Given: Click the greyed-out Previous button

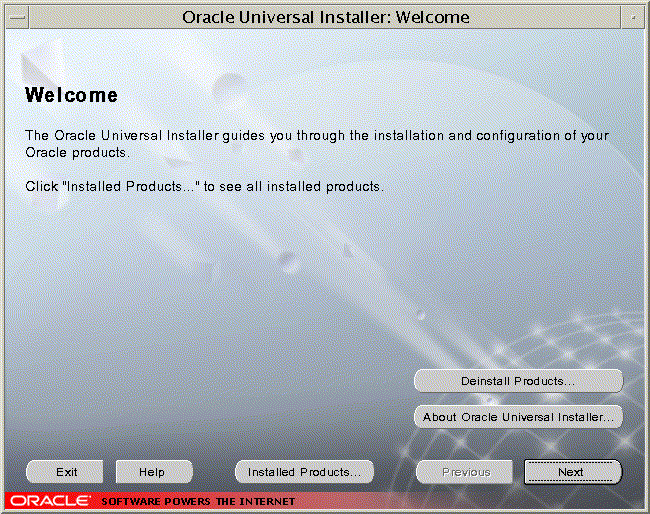Looking at the screenshot, I should [465, 472].
